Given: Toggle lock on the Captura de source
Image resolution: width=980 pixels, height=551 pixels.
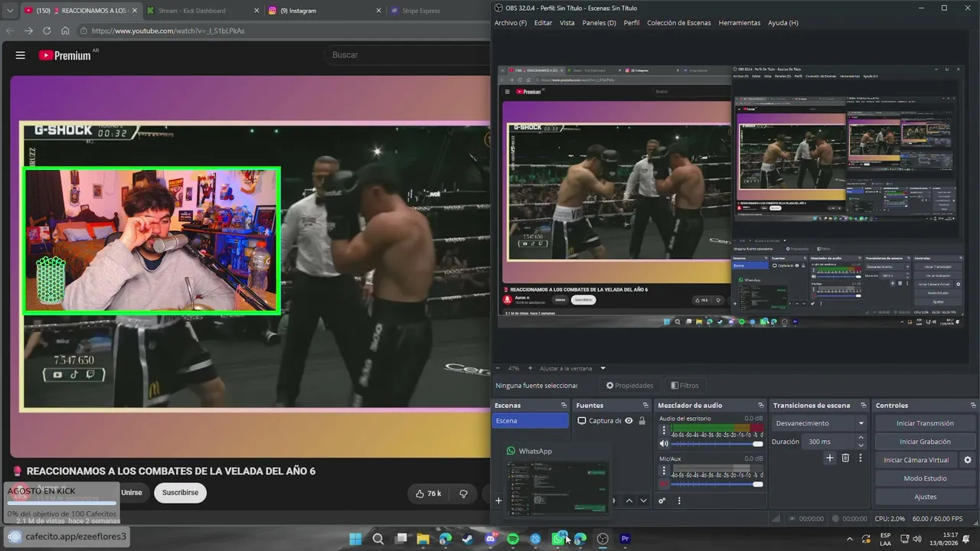Looking at the screenshot, I should [x=642, y=421].
